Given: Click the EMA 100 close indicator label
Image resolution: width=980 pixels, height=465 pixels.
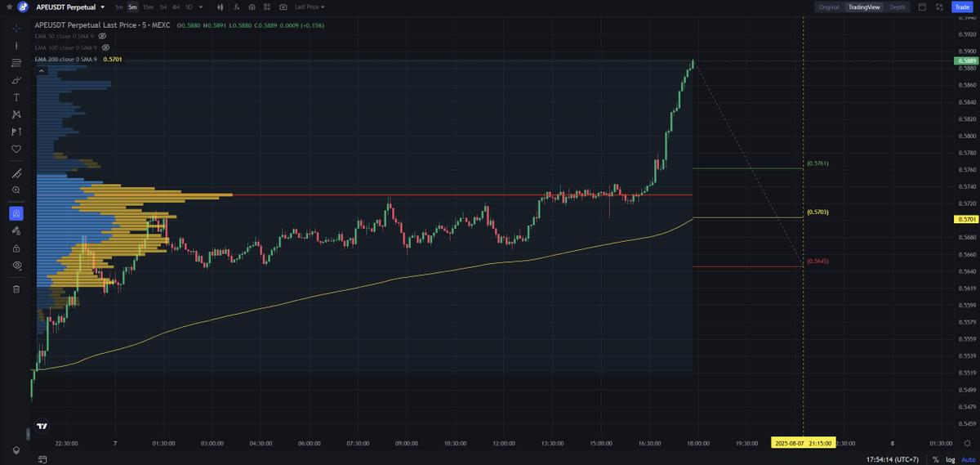Looking at the screenshot, I should [67, 47].
